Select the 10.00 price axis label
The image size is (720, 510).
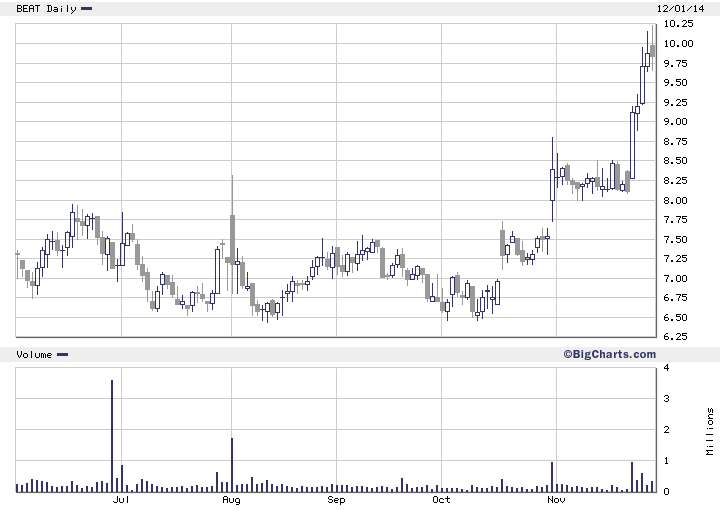coord(678,44)
